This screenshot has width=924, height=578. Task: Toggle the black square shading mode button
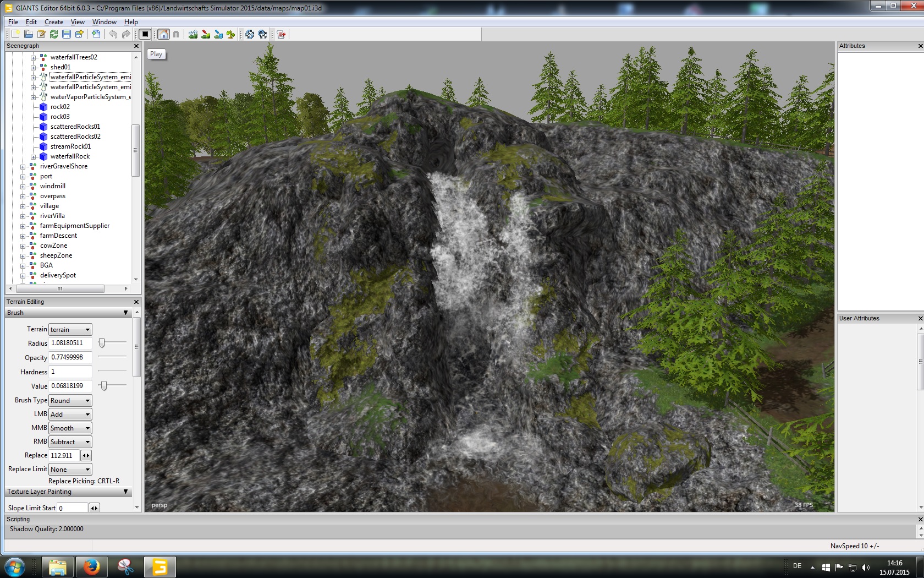(145, 34)
